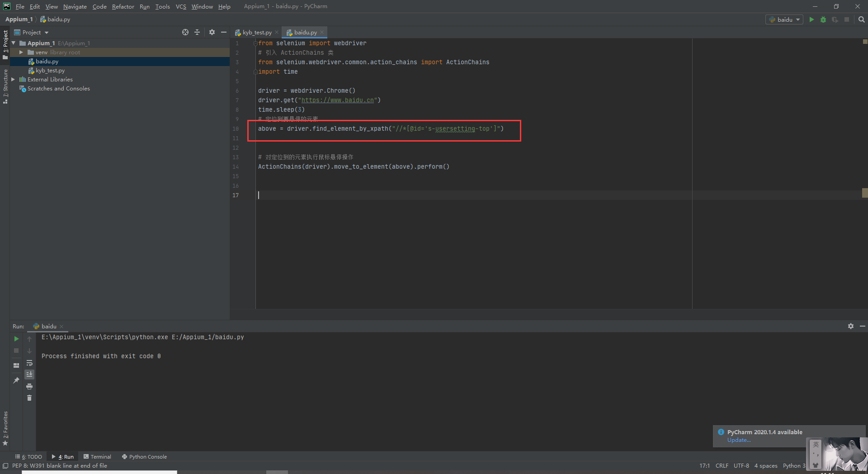Viewport: 868px width, 474px height.
Task: Open the Refactor menu
Action: tap(123, 6)
